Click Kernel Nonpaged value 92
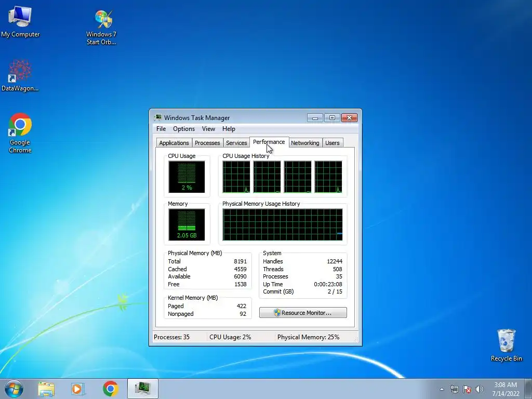This screenshot has width=532, height=399. pyautogui.click(x=243, y=314)
